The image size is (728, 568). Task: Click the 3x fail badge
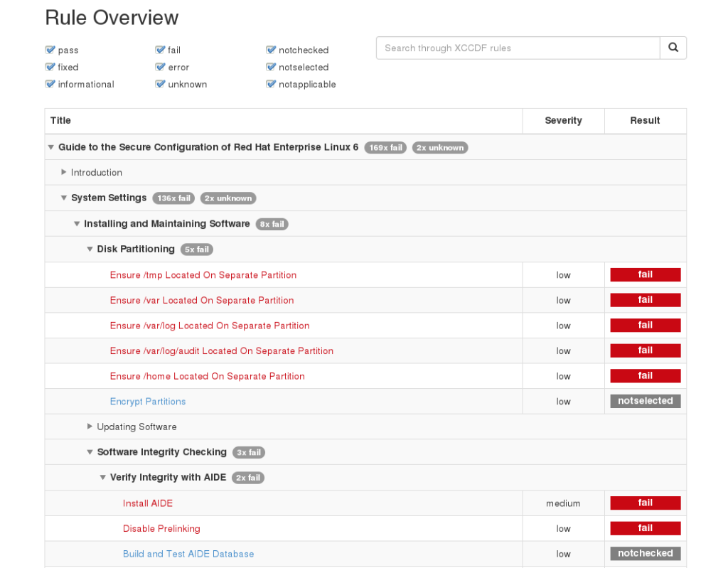pos(249,452)
